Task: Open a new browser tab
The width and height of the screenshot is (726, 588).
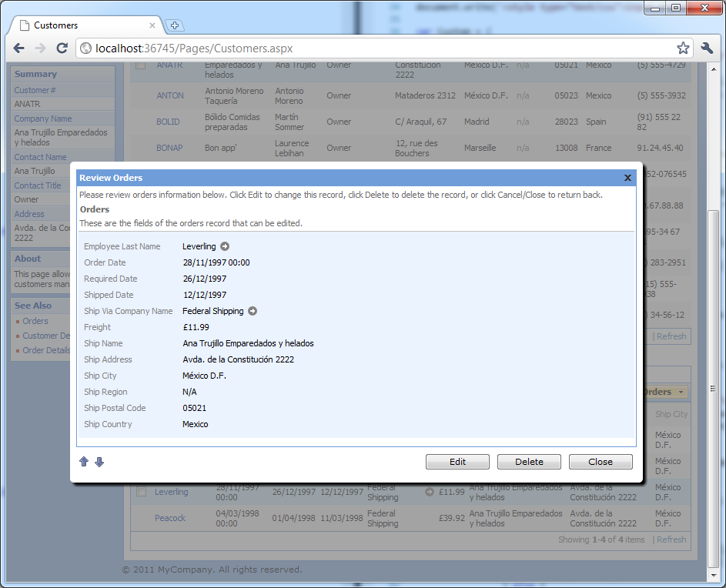Action: 175,25
